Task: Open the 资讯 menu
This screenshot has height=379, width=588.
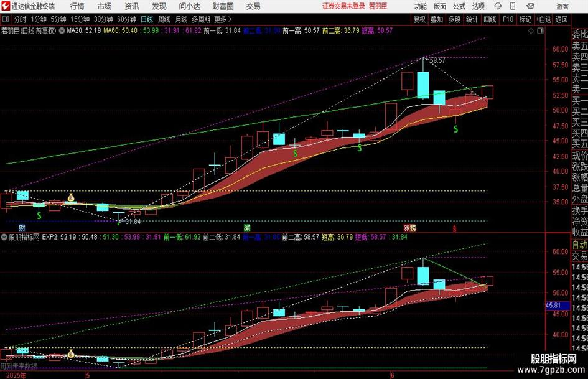Action: [132, 6]
